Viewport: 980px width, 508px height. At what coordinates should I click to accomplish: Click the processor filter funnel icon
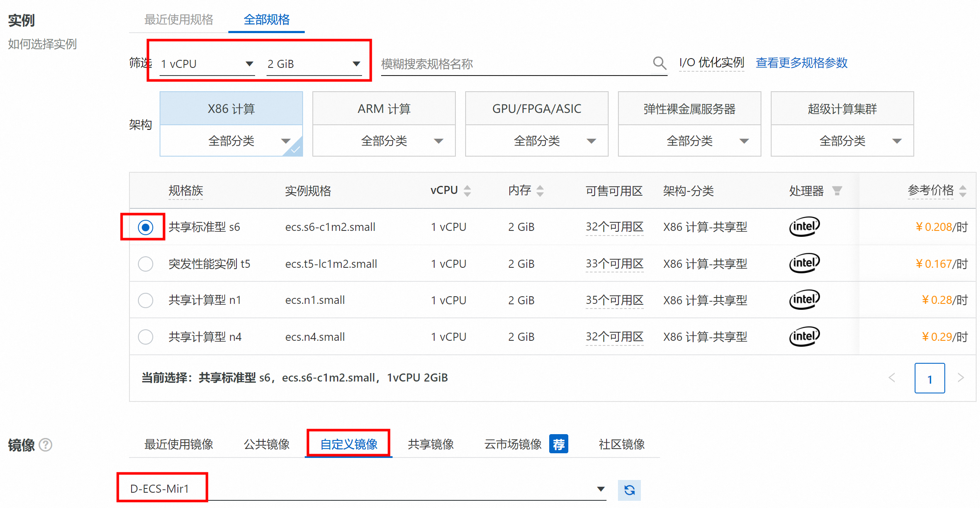837,191
